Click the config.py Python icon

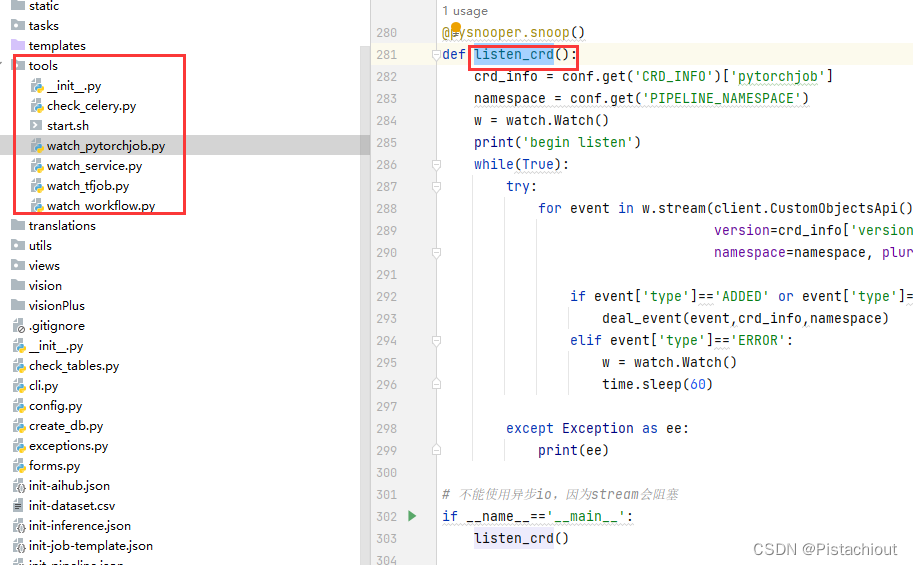(19, 406)
